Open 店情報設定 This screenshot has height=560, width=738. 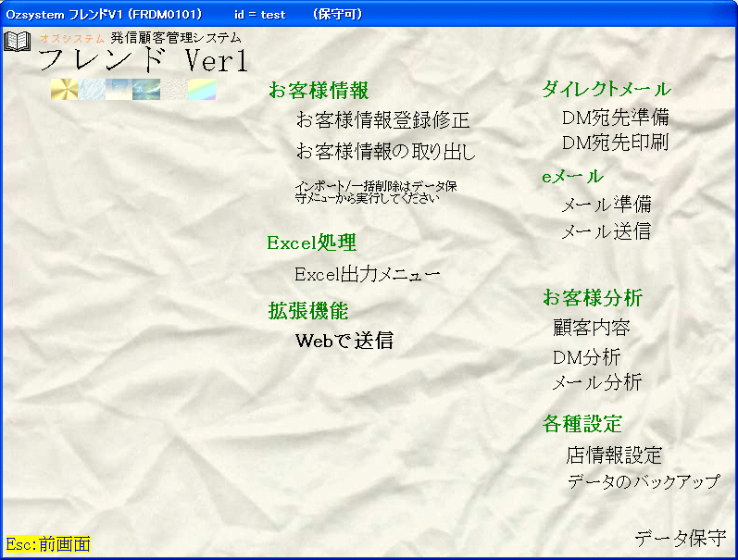tap(614, 455)
